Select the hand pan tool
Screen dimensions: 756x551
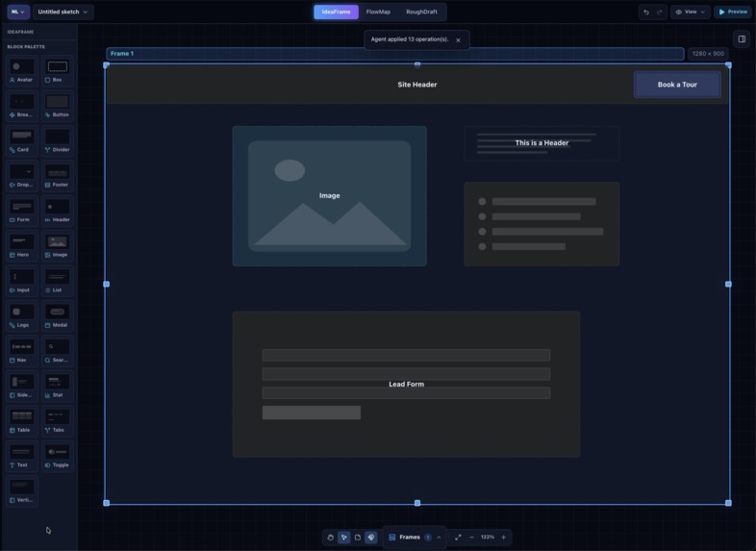330,537
